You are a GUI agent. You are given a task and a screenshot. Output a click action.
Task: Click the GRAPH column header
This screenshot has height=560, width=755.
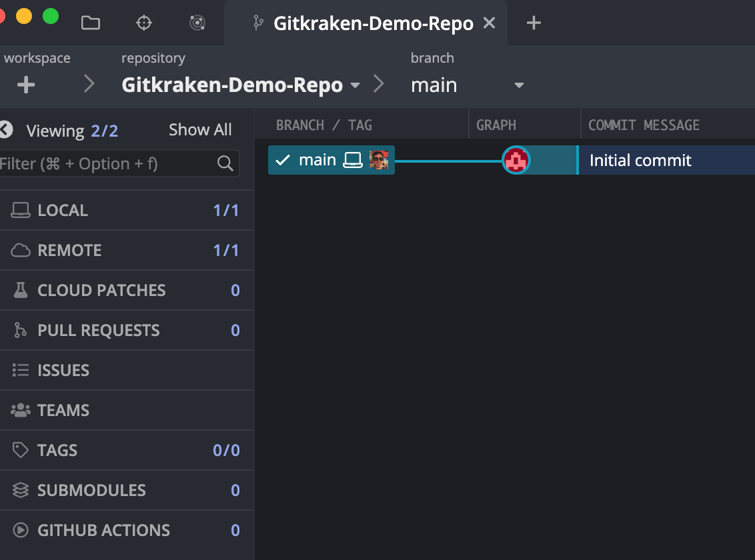[496, 125]
